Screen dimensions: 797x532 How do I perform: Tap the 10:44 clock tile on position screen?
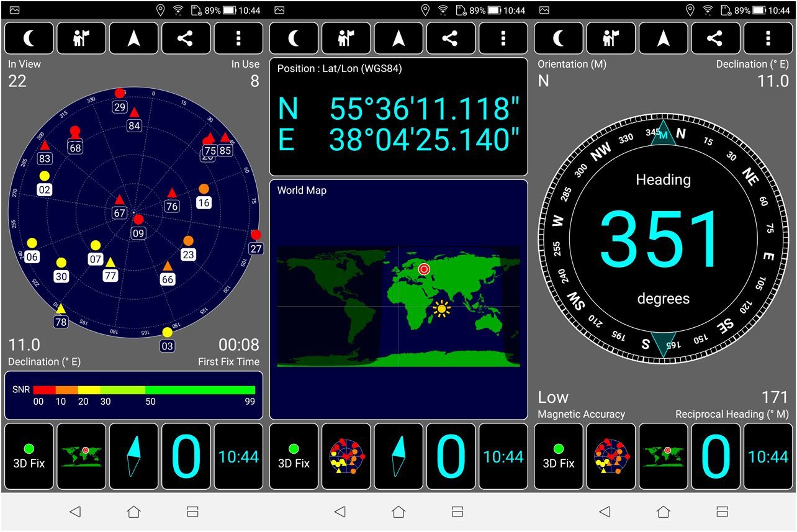(x=503, y=456)
